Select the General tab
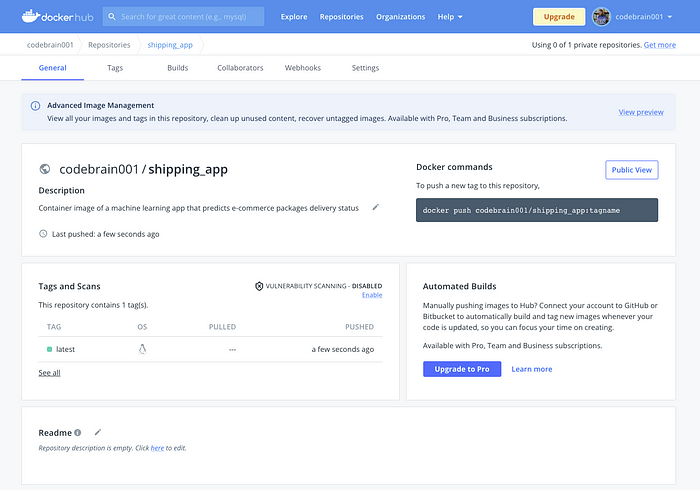700x490 pixels. (53, 68)
